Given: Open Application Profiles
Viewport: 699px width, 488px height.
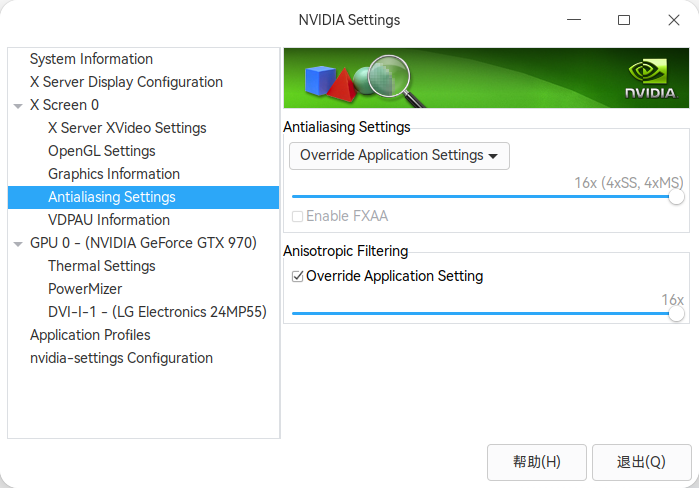Looking at the screenshot, I should (x=90, y=335).
